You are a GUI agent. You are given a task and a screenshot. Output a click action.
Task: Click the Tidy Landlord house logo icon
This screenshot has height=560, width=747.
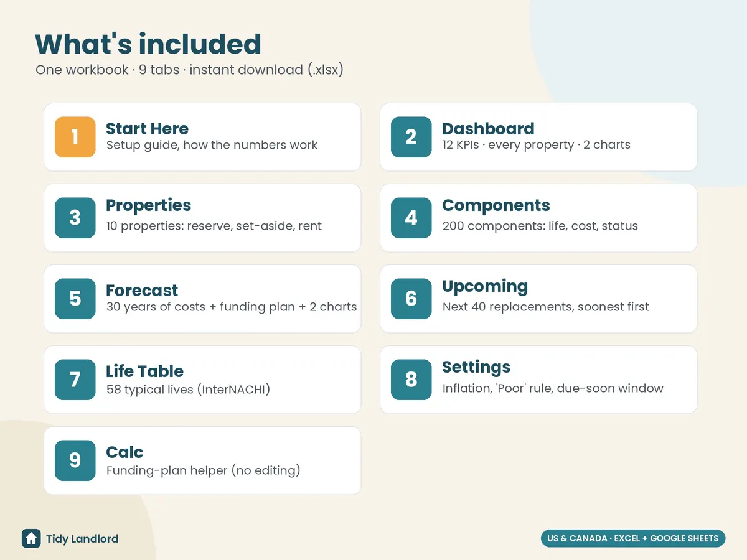[31, 538]
